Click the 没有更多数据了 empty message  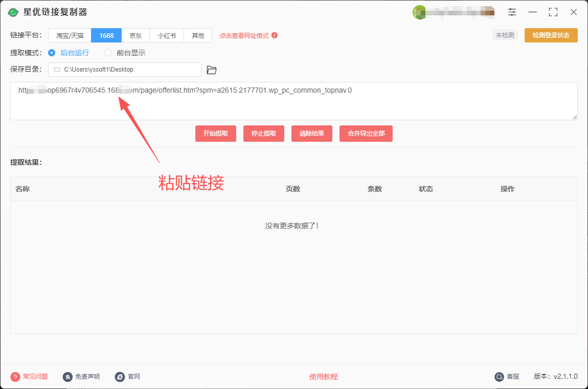pos(292,226)
